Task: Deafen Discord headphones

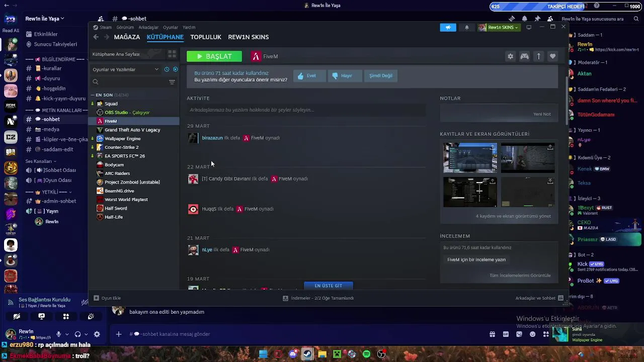Action: click(x=77, y=334)
